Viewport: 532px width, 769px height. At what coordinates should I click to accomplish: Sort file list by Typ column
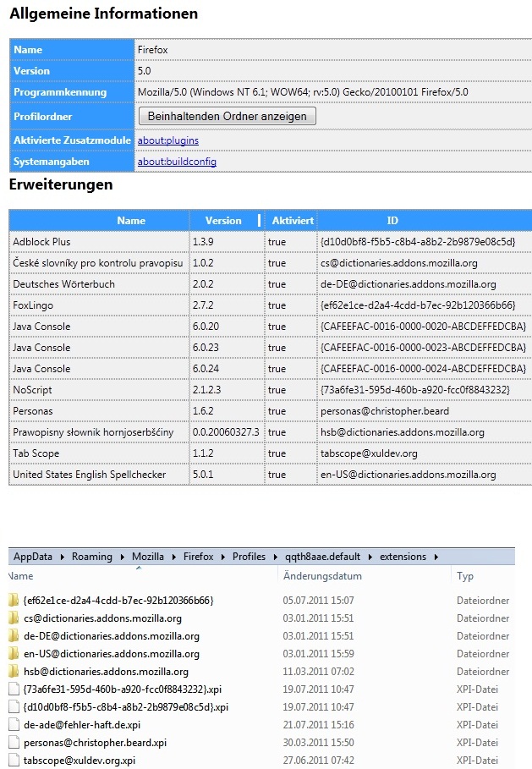465,576
